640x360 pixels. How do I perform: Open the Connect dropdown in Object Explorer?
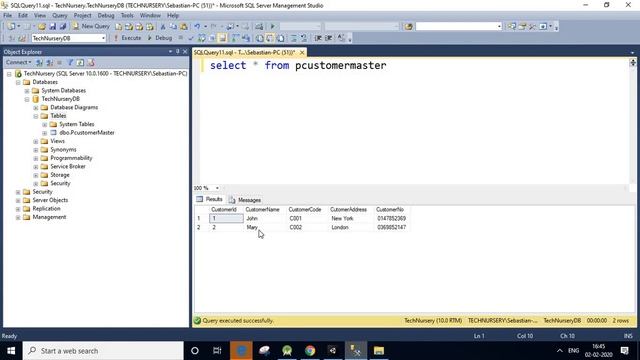coord(18,62)
